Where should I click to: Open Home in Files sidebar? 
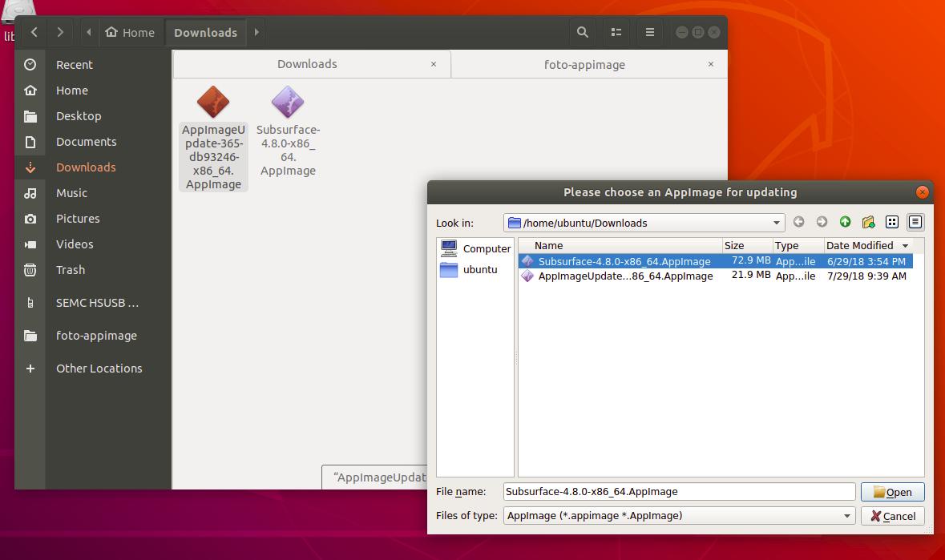[93, 91]
